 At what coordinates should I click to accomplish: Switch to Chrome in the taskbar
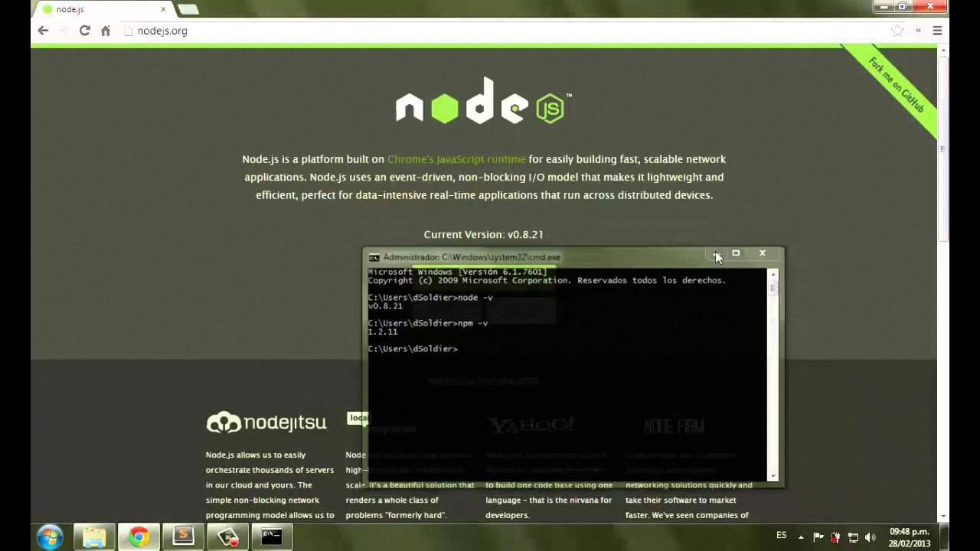[139, 536]
